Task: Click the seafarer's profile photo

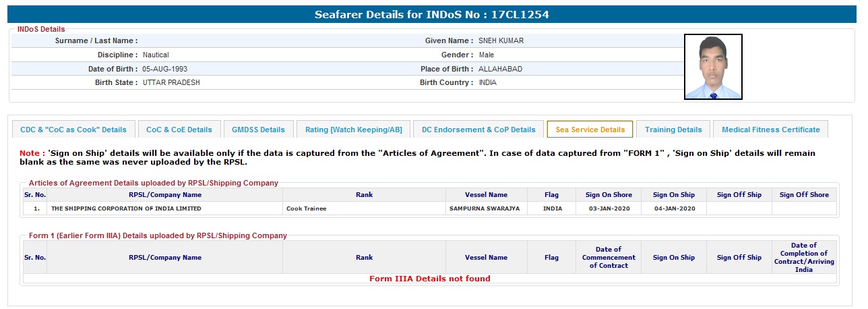Action: (x=713, y=67)
